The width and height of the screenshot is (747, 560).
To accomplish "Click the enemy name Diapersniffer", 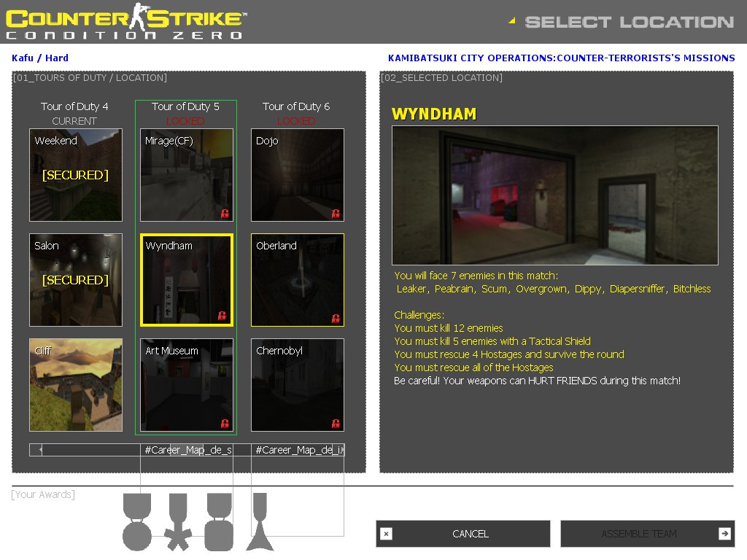I will coord(638,289).
